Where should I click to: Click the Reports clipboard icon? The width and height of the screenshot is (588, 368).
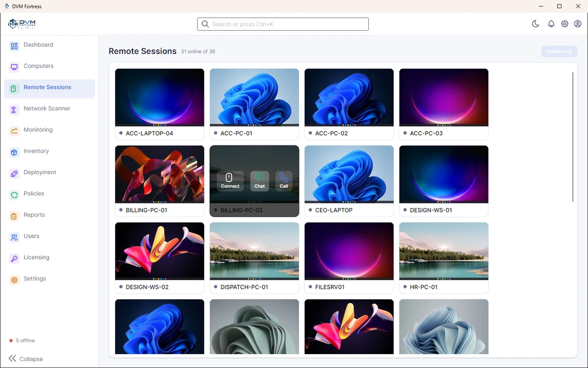tap(14, 216)
